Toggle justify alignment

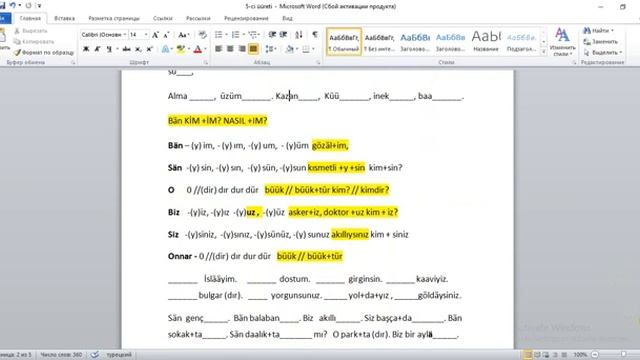point(253,49)
